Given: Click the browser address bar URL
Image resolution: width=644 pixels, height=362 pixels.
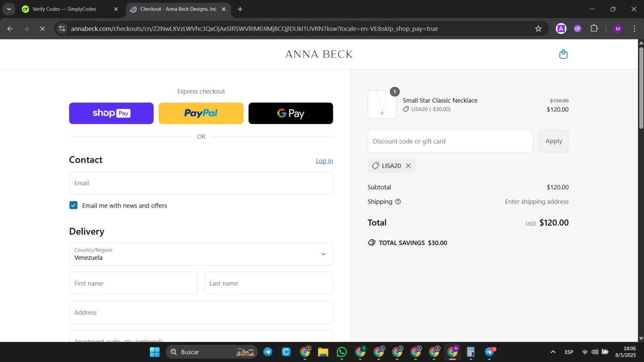Looking at the screenshot, I should tap(254, 29).
